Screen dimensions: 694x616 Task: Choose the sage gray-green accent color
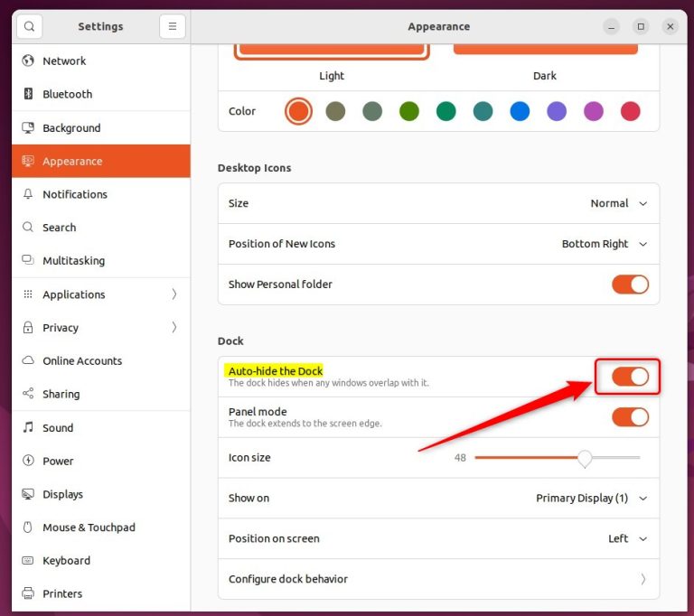pos(372,111)
